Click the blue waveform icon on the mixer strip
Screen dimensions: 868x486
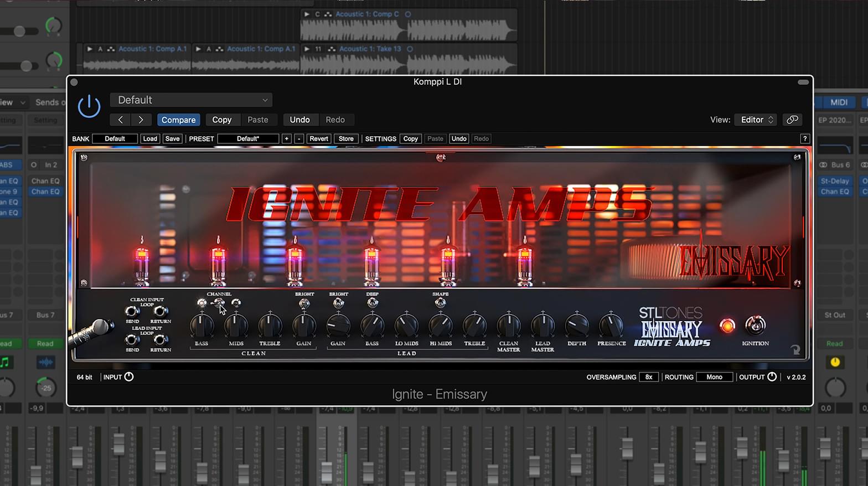pos(45,363)
